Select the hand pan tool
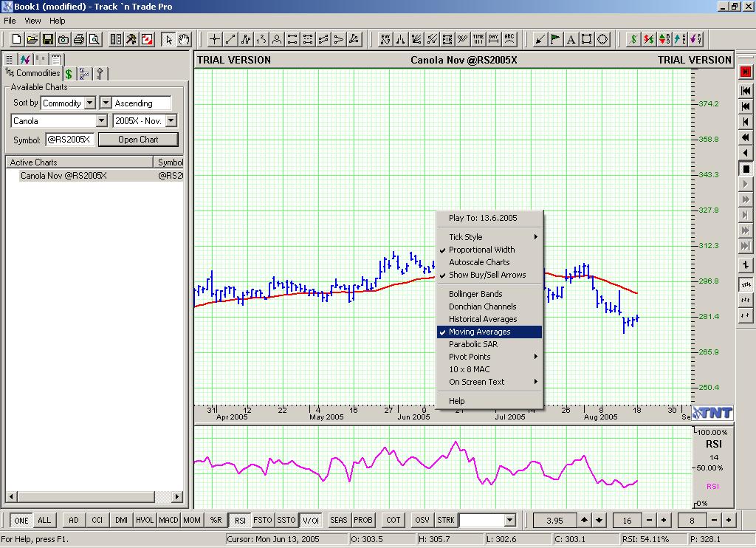756x548 pixels. (x=184, y=39)
